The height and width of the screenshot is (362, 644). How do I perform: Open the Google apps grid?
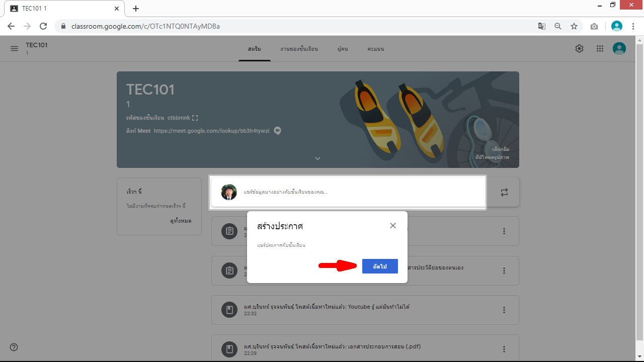(x=600, y=49)
